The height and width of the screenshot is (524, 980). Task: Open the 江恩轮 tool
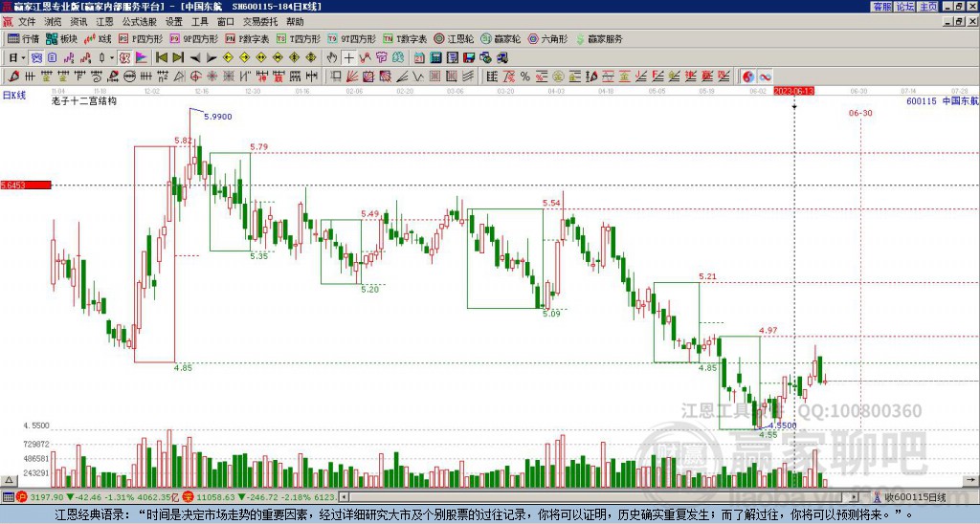455,38
